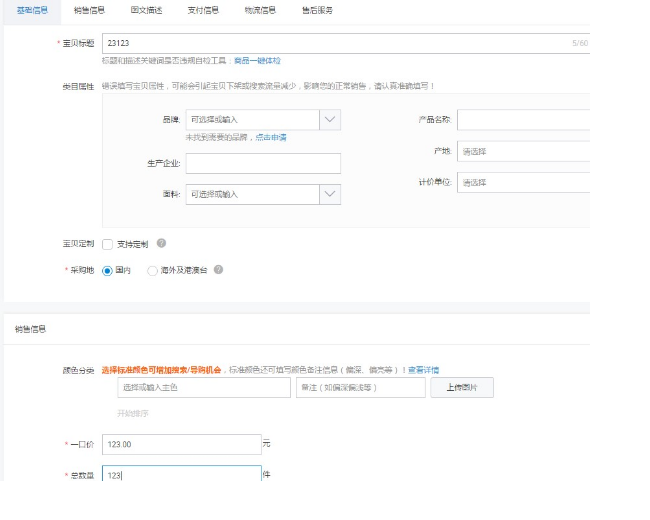Show help icon beside 海外及港澳台
The height and width of the screenshot is (520, 650).
click(x=218, y=270)
